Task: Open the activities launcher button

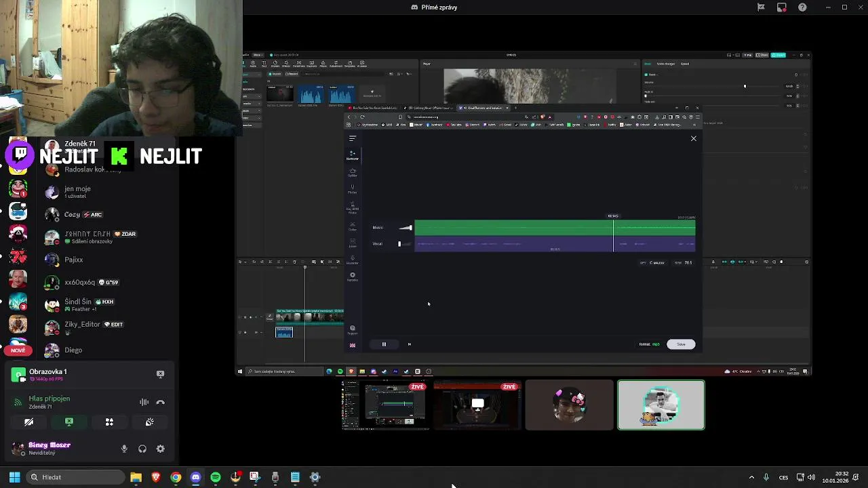Action: (x=109, y=422)
